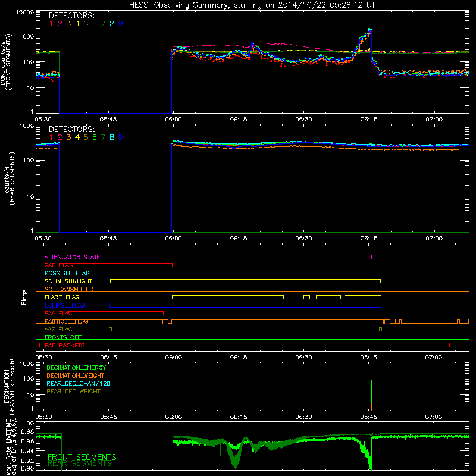476x476 pixels.
Task: Click "0.98" y-axis value on livetime plot
Action: [x=28, y=431]
